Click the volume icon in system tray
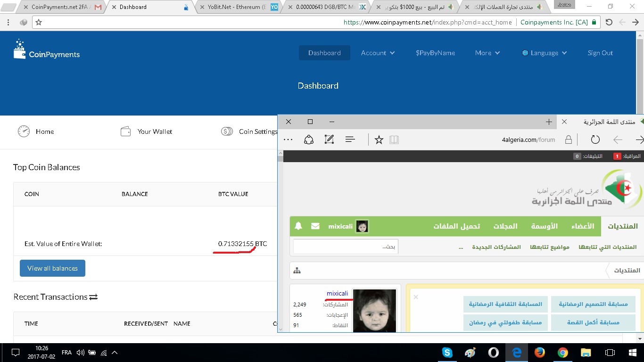This screenshot has height=362, width=644. (80, 353)
